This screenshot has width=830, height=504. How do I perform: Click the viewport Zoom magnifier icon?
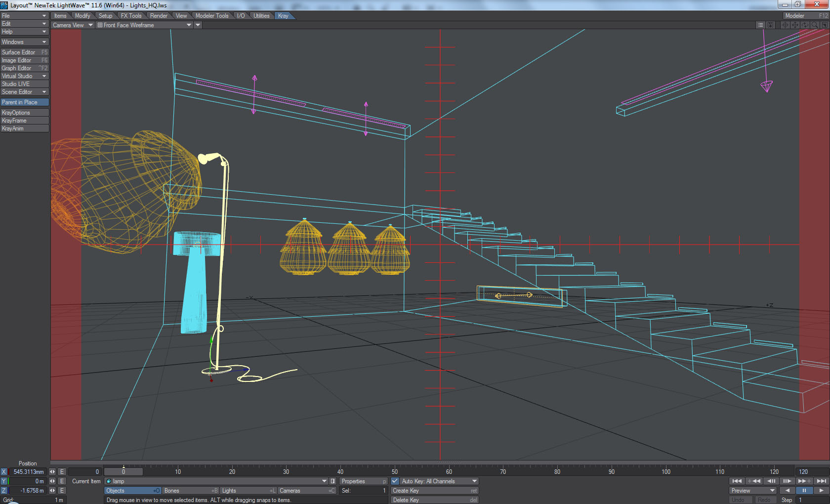815,25
